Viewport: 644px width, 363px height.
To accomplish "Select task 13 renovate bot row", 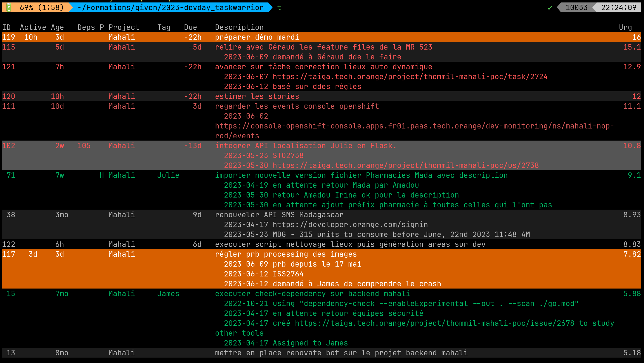I will click(341, 353).
